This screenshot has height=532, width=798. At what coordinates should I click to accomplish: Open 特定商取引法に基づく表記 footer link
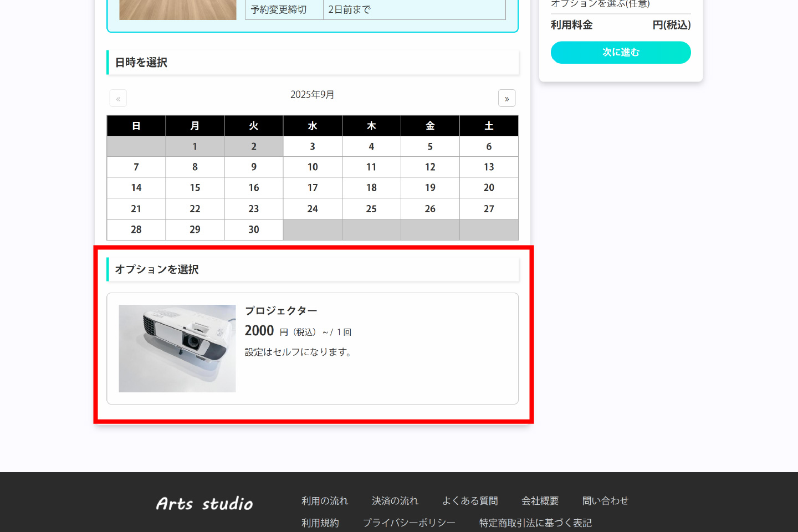coord(535,523)
